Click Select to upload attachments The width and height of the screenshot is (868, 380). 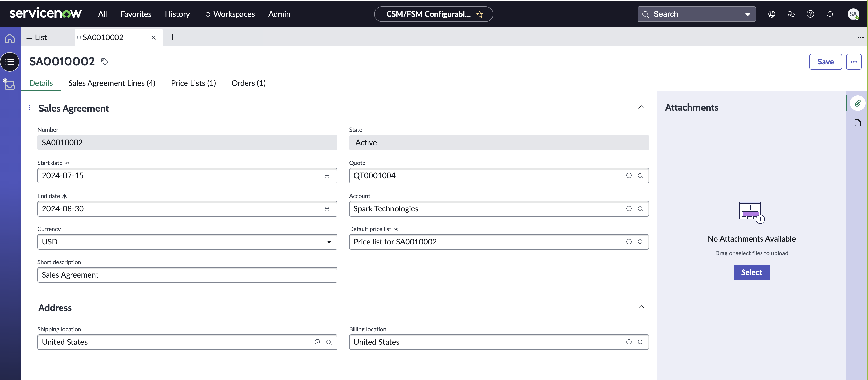tap(751, 272)
